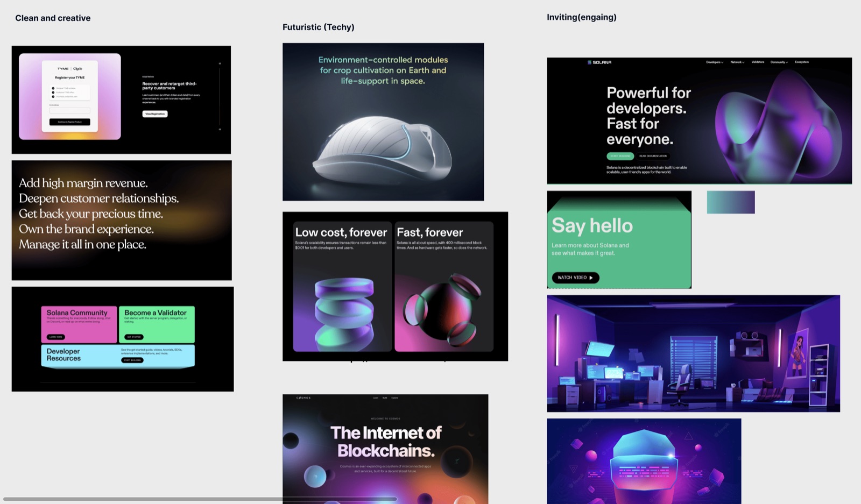Click the green Start Building button
861x504 pixels.
620,156
